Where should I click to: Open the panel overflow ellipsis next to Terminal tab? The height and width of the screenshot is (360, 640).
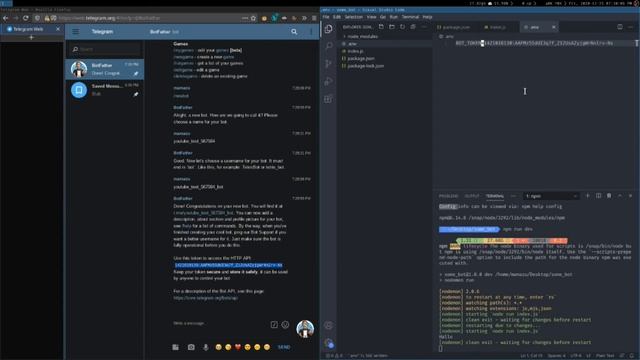coord(513,196)
